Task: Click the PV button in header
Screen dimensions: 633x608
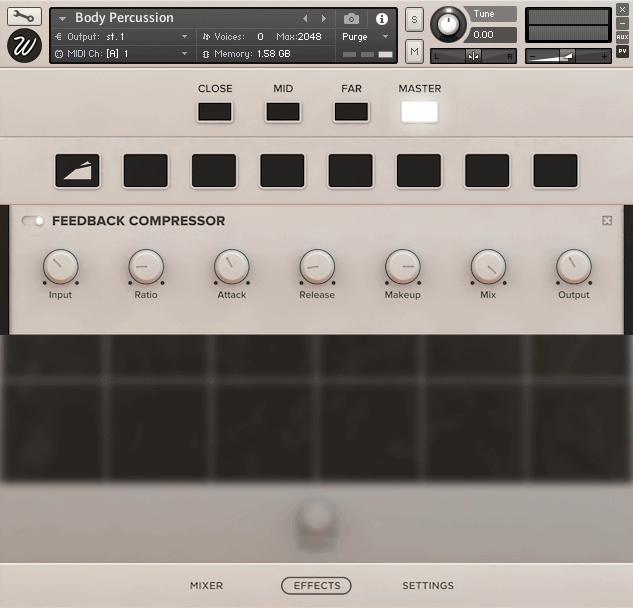Action: point(622,50)
